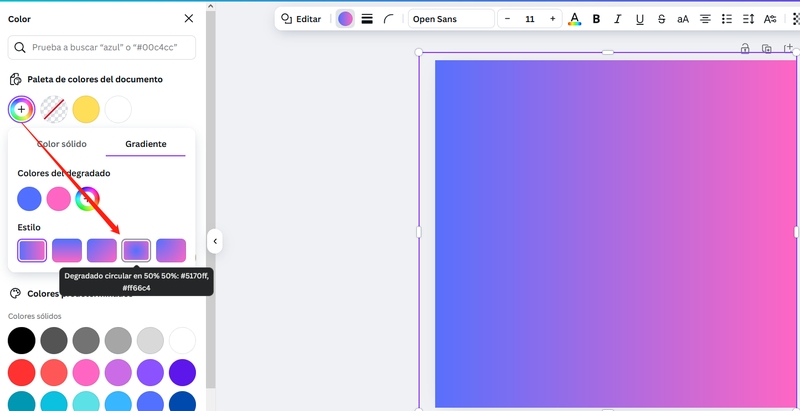The width and height of the screenshot is (800, 411).
Task: Open advanced text settings icon
Action: click(x=770, y=19)
